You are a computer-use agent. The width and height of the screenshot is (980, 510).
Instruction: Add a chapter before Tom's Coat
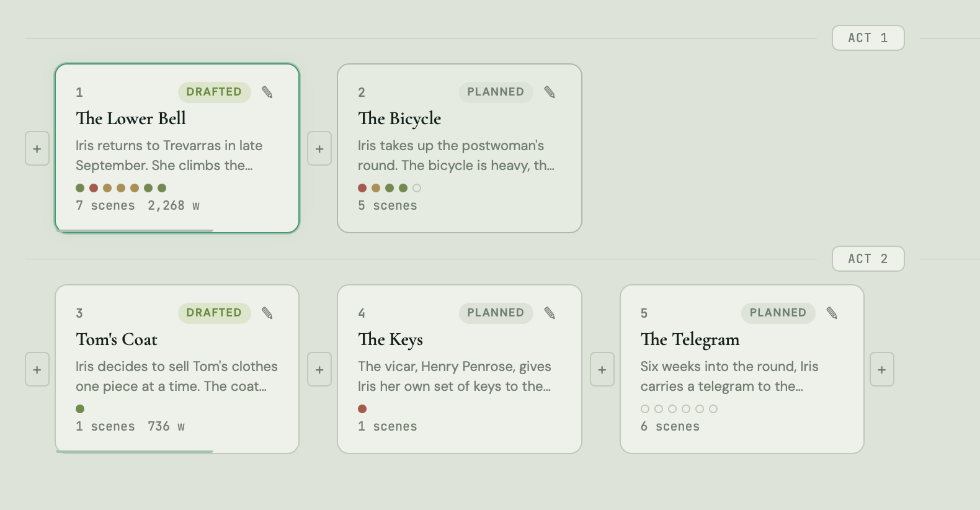point(37,370)
